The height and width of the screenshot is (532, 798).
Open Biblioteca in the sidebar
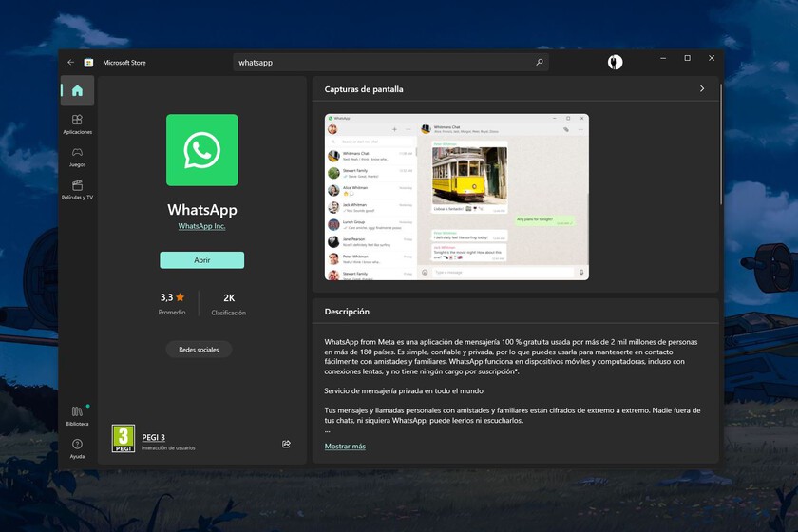click(x=77, y=416)
